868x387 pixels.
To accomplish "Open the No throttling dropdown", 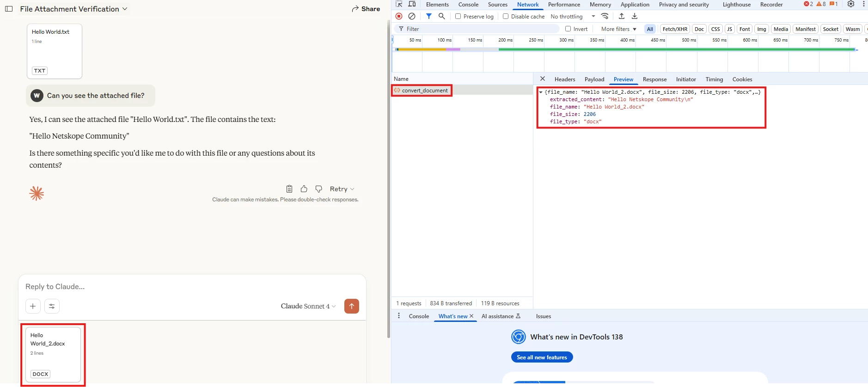I will coord(573,17).
